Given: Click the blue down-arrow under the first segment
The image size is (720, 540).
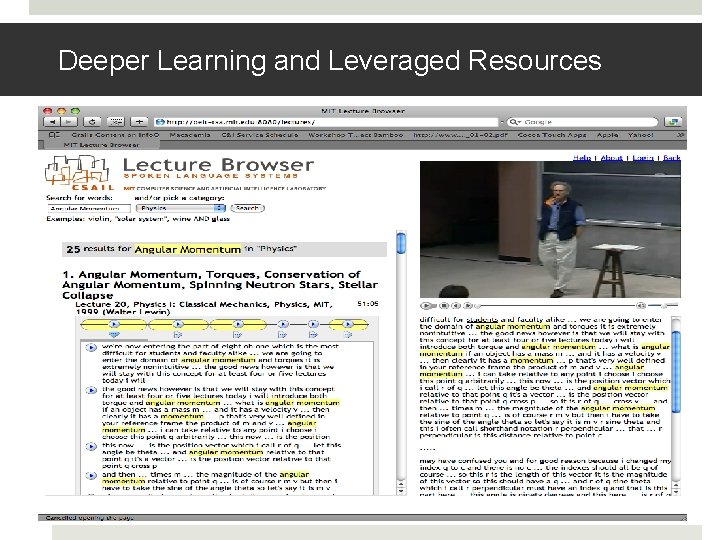Looking at the screenshot, I should coord(114,335).
